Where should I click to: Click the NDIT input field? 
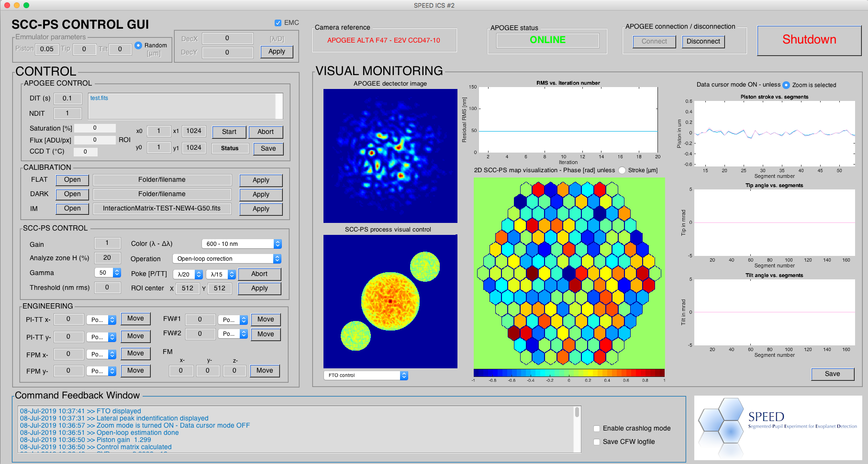(x=67, y=113)
